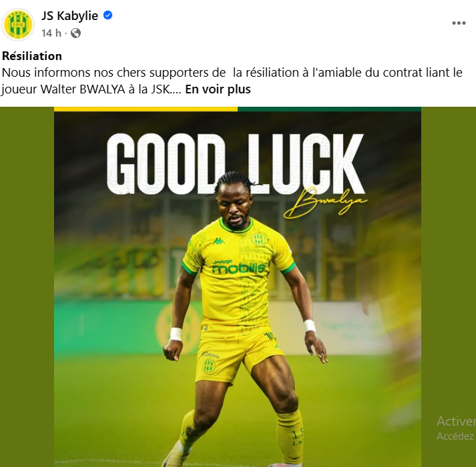This screenshot has width=476, height=467.
Task: Expand the post with "En voir plus"
Action: point(218,89)
